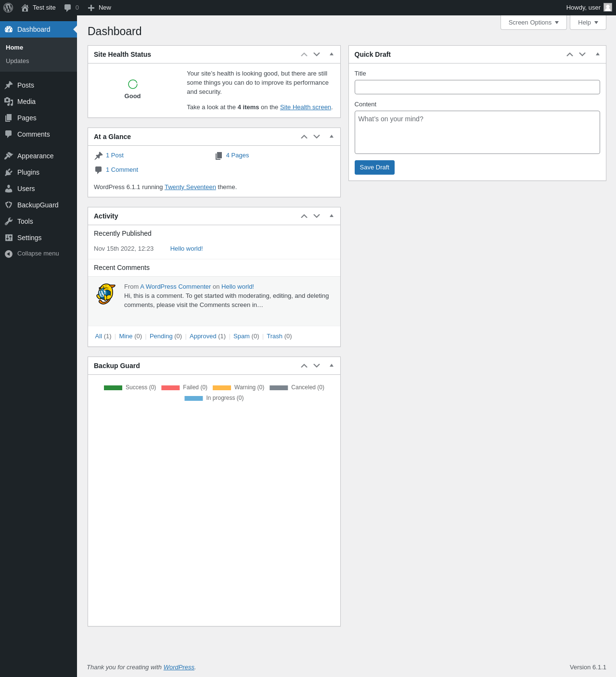Open the Updates submenu item

(17, 61)
